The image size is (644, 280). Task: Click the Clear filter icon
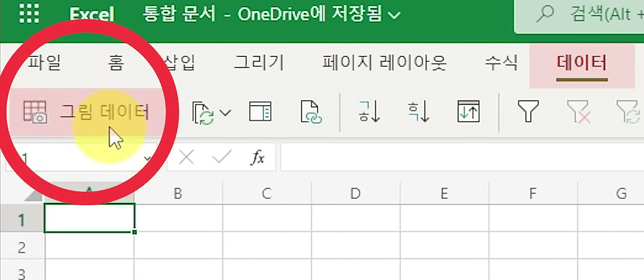[x=579, y=112]
